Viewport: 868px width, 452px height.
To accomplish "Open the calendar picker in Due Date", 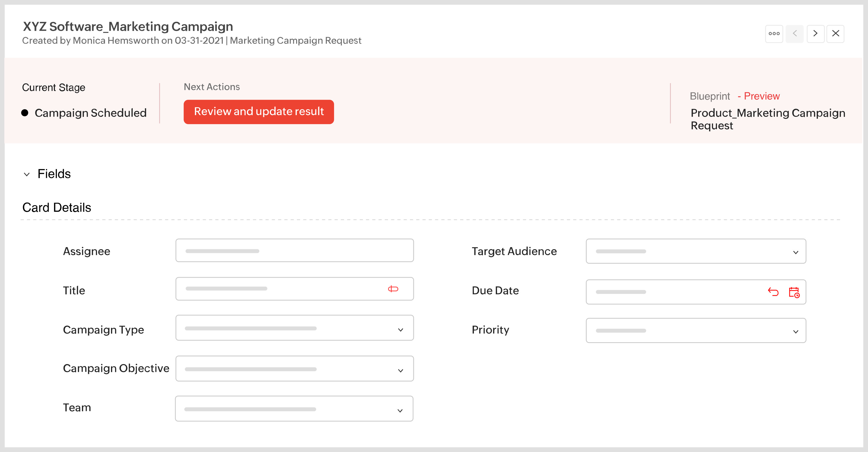I will click(x=794, y=292).
